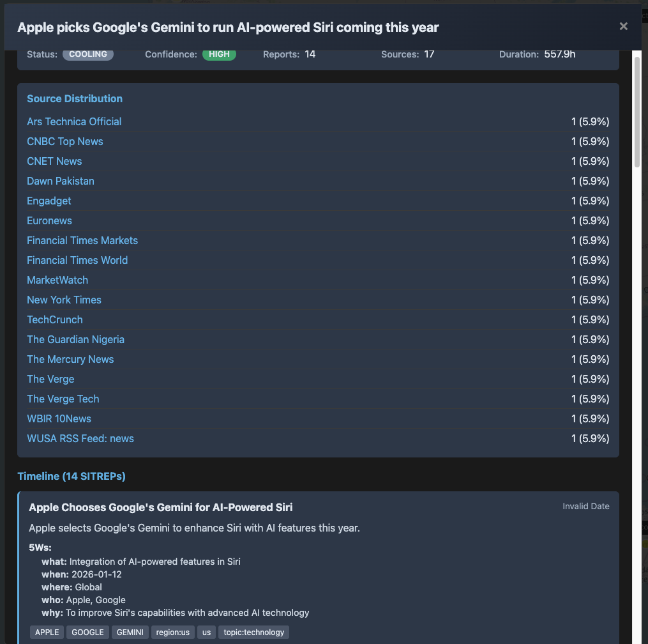Screen dimensions: 648x644
Task: Click the region:us tag
Action: tap(172, 632)
